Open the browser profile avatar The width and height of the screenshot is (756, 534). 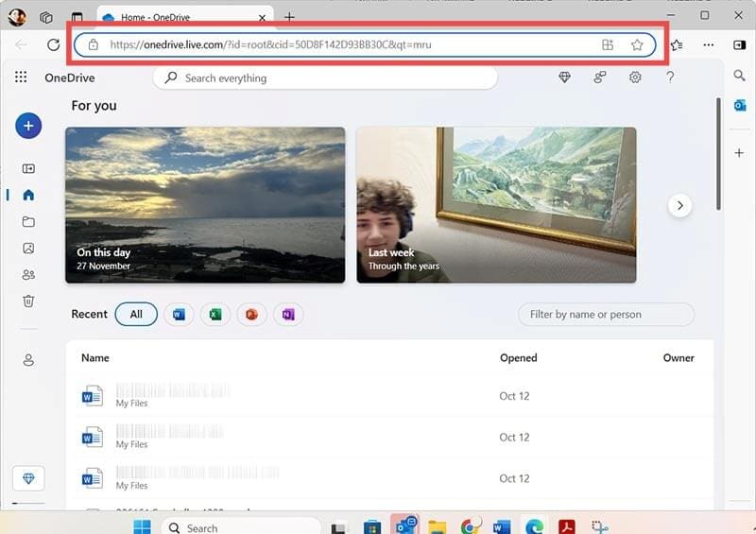[x=17, y=17]
